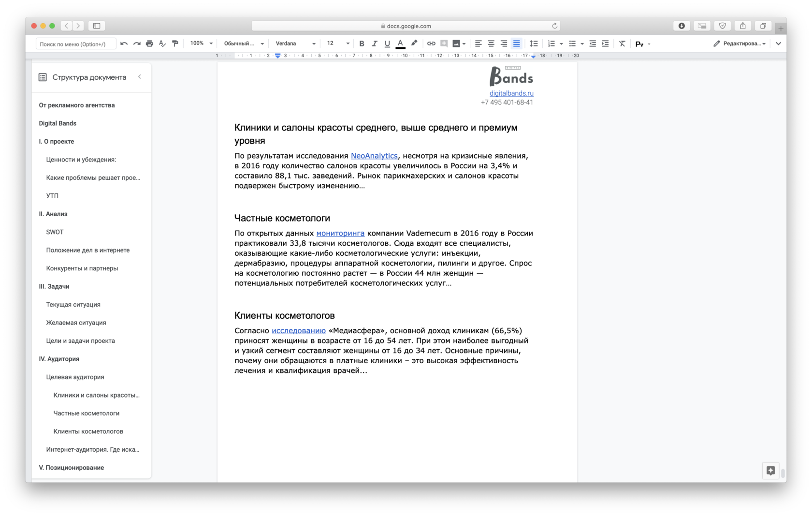Go to 'SWOT' outline entry
Image resolution: width=812 pixels, height=516 pixels.
55,232
